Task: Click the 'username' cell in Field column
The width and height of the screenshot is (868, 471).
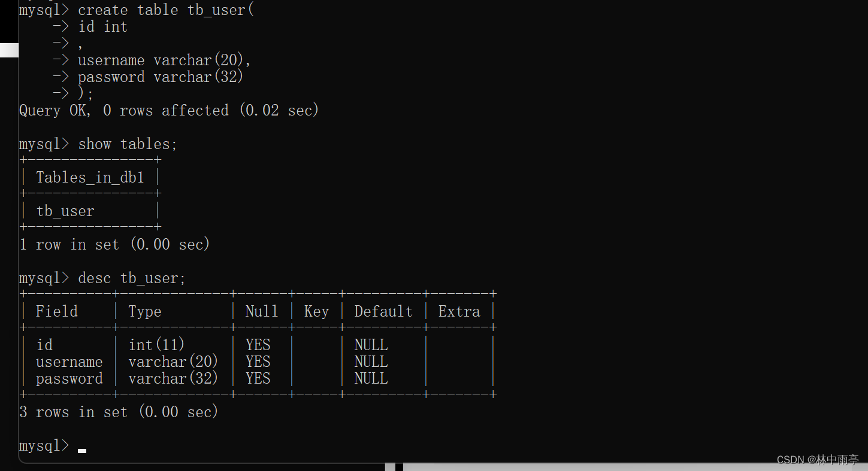Action: point(69,362)
